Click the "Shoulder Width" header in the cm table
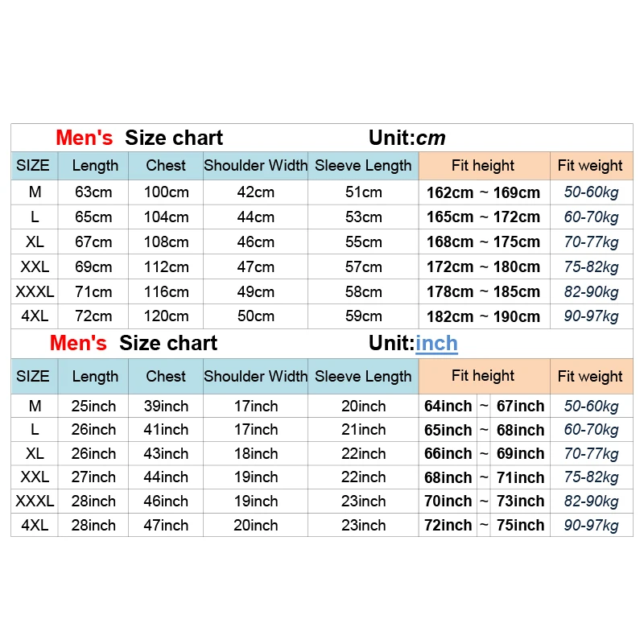This screenshot has width=644, height=644. tap(255, 166)
